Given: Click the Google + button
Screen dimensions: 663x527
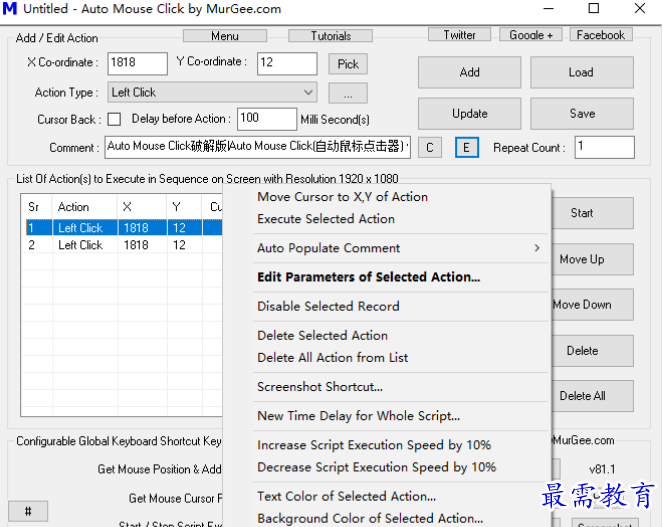Looking at the screenshot, I should click(x=531, y=35).
